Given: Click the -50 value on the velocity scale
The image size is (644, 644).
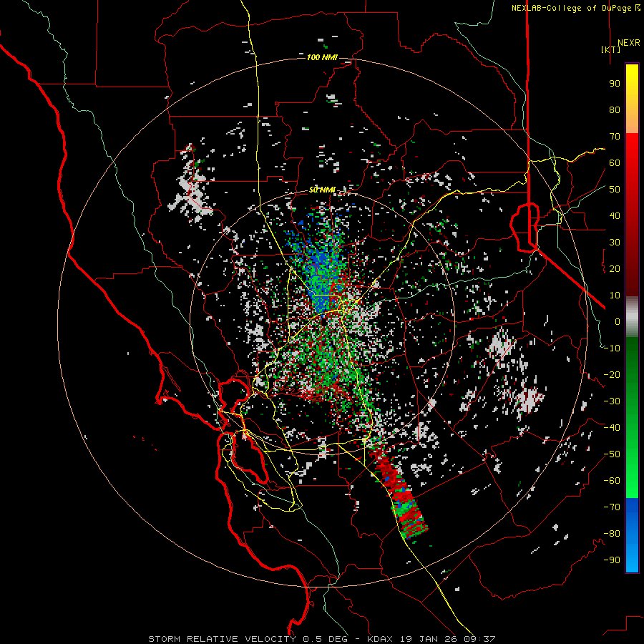Looking at the screenshot, I should pyautogui.click(x=612, y=454).
